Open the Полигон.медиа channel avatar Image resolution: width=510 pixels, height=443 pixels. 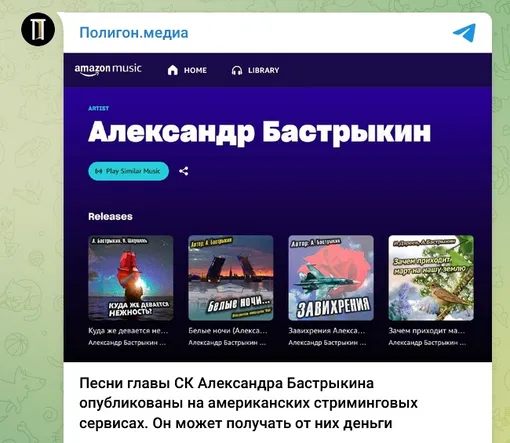[38, 29]
